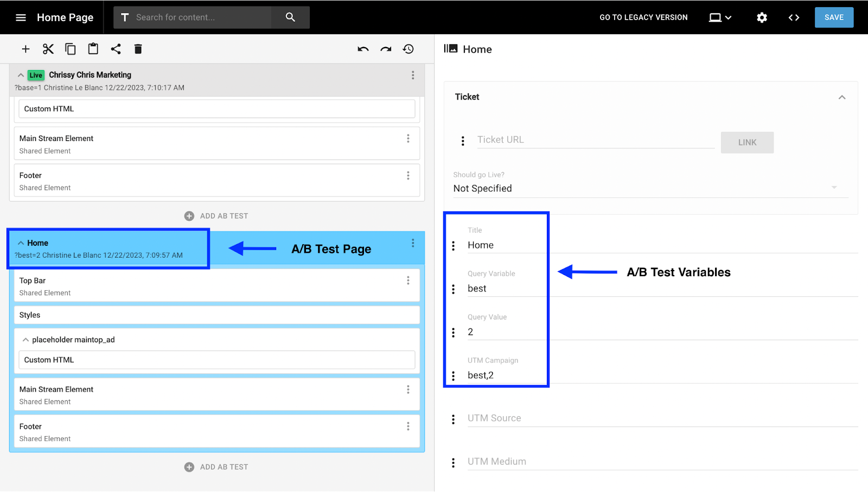Redo the last undone change
This screenshot has width=868, height=492.
click(385, 48)
